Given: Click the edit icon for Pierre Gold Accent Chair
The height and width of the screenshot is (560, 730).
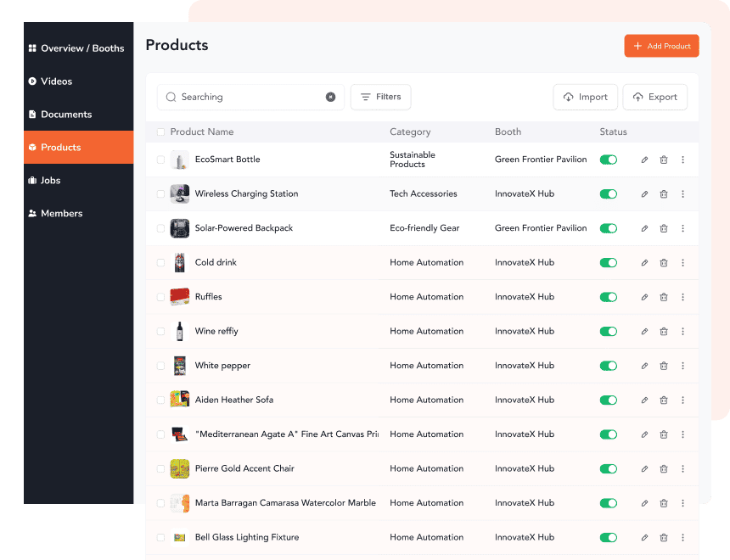Looking at the screenshot, I should coord(644,469).
